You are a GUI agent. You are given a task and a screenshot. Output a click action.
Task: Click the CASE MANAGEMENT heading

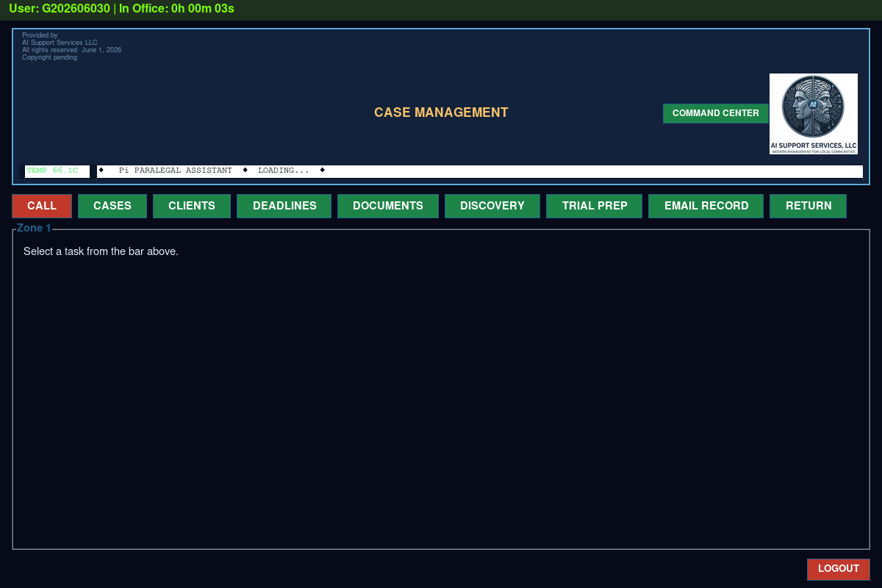pyautogui.click(x=441, y=112)
